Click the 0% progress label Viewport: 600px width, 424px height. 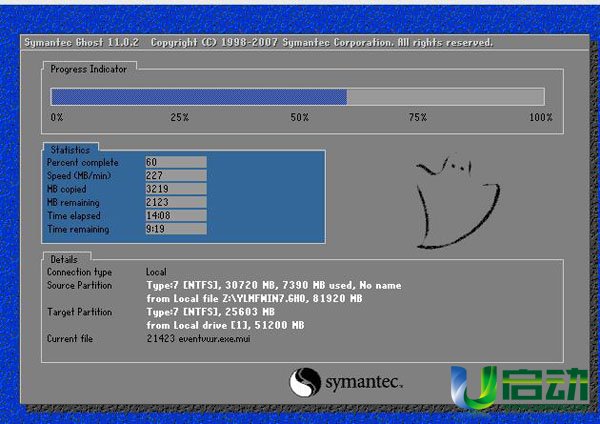(57, 117)
